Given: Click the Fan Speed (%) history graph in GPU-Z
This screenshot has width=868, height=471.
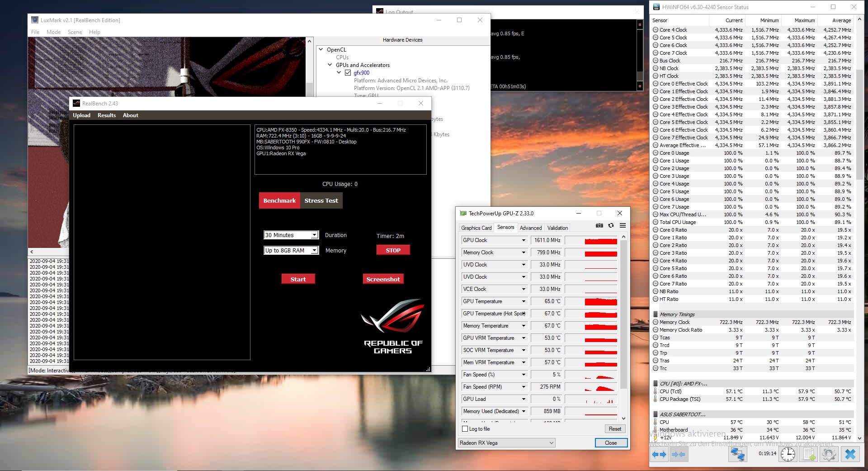Looking at the screenshot, I should pos(591,375).
